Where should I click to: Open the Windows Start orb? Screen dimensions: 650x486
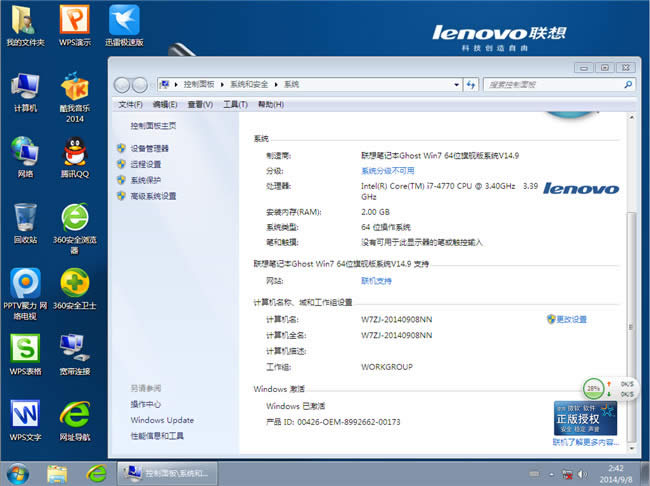tap(17, 474)
